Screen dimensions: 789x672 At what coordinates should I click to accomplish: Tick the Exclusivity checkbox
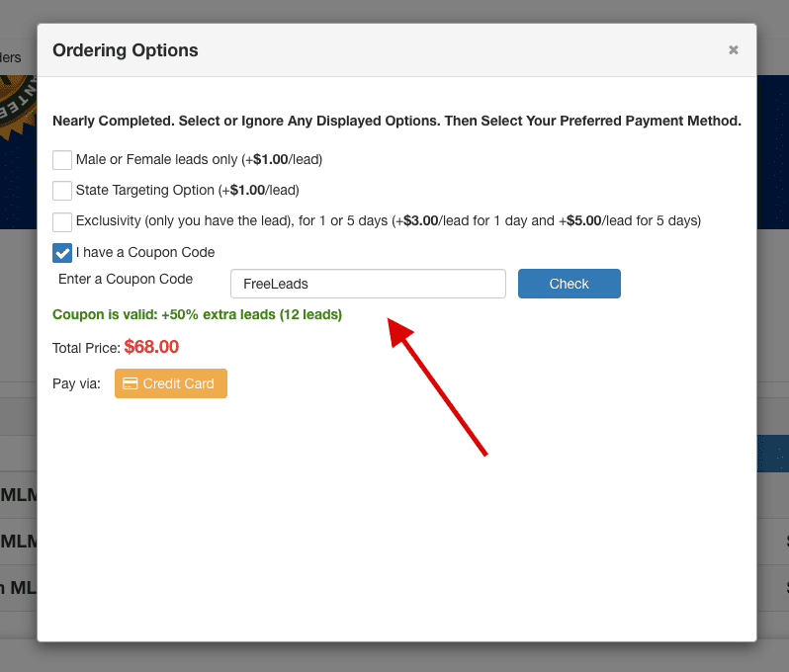click(x=62, y=221)
